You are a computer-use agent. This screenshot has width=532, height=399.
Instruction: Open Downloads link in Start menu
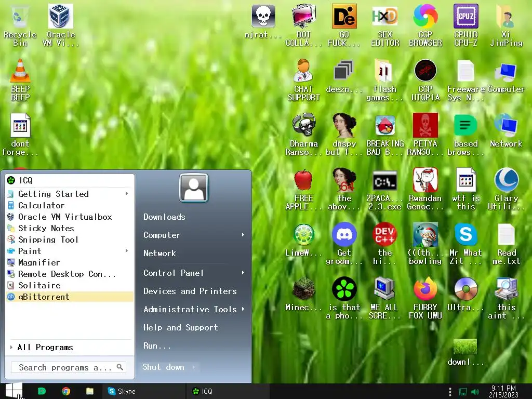[164, 217]
